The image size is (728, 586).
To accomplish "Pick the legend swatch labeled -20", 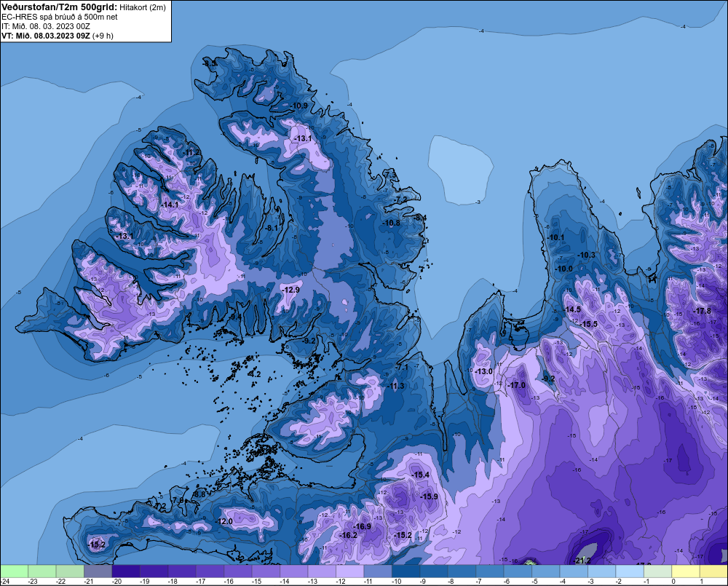I will tap(126, 571).
